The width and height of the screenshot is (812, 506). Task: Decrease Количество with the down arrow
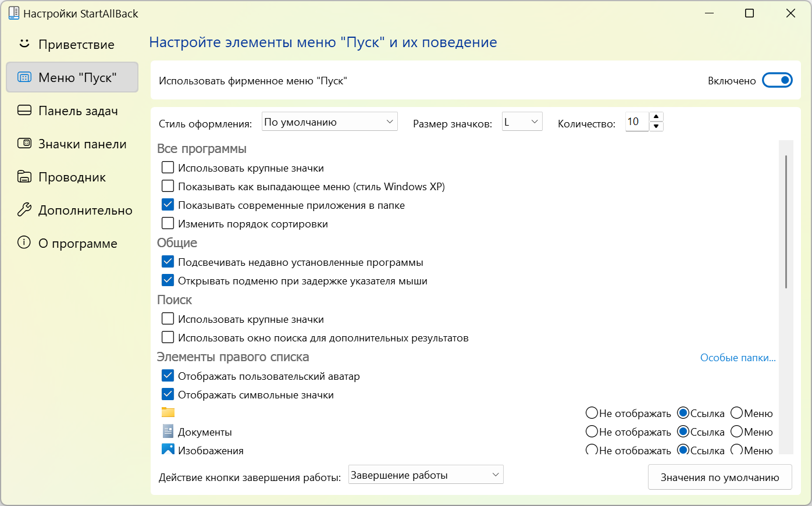[x=656, y=126]
